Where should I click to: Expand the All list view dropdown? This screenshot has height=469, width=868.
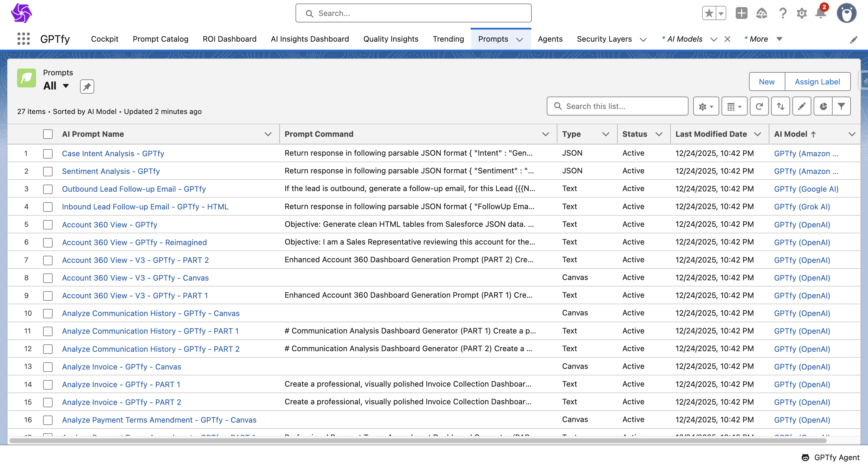(x=66, y=86)
